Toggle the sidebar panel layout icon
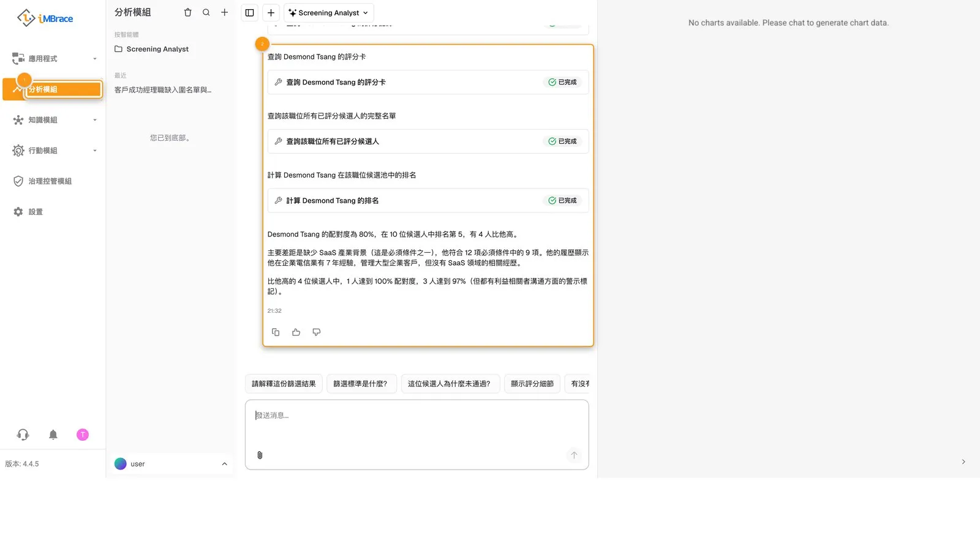Image resolution: width=980 pixels, height=551 pixels. click(249, 13)
